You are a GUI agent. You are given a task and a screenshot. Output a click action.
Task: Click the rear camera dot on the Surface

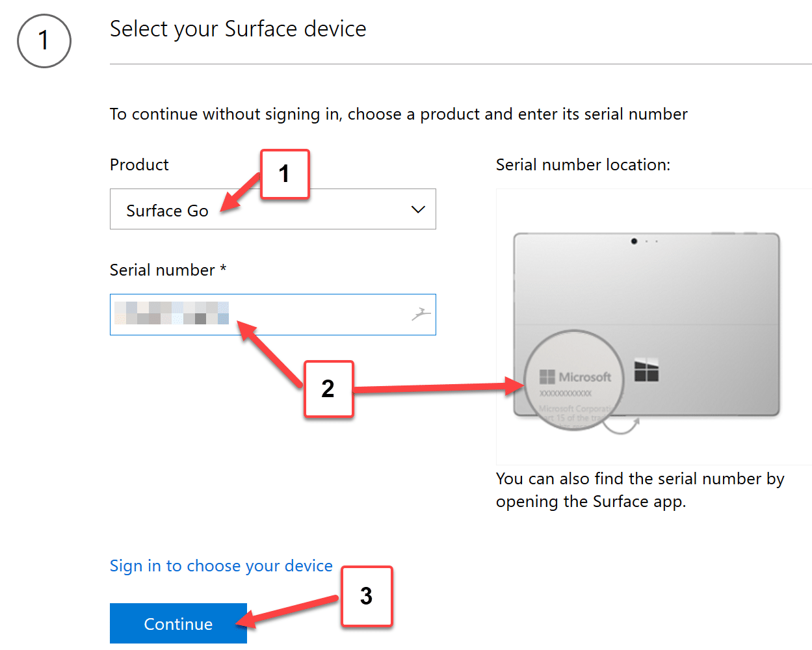pyautogui.click(x=633, y=240)
